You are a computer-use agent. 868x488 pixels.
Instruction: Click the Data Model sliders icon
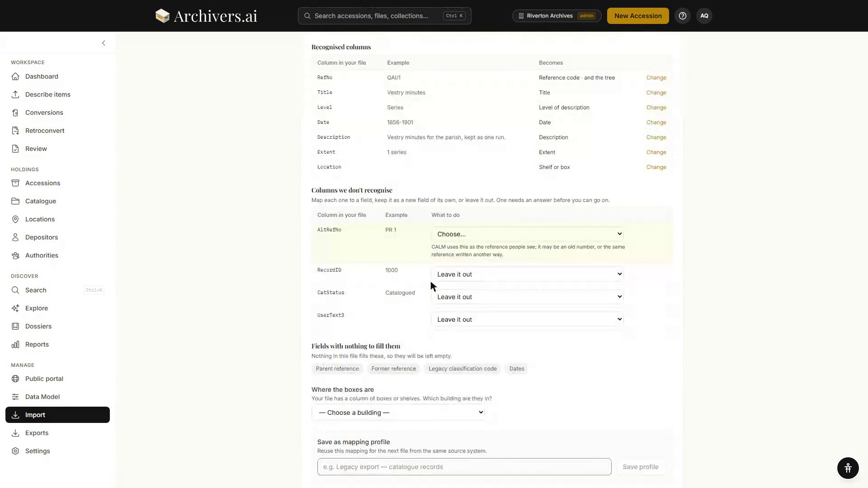[x=15, y=397]
